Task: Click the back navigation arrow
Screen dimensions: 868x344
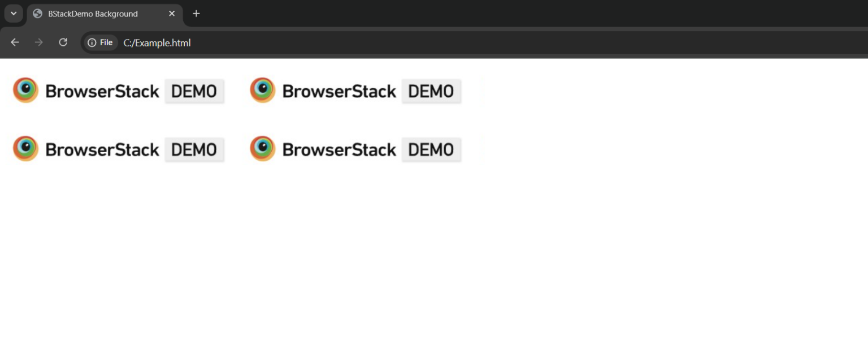Action: pos(14,42)
